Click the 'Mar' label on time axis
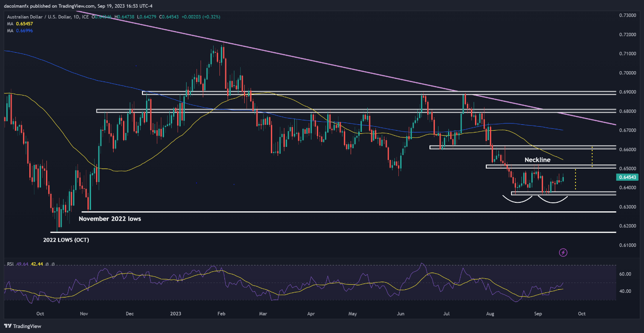This screenshot has width=644, height=333. coord(264,314)
